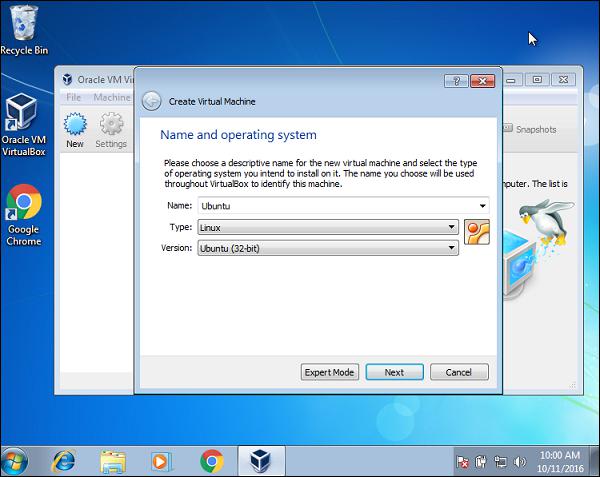This screenshot has height=477, width=600.
Task: Open the File menu
Action: click(x=74, y=98)
